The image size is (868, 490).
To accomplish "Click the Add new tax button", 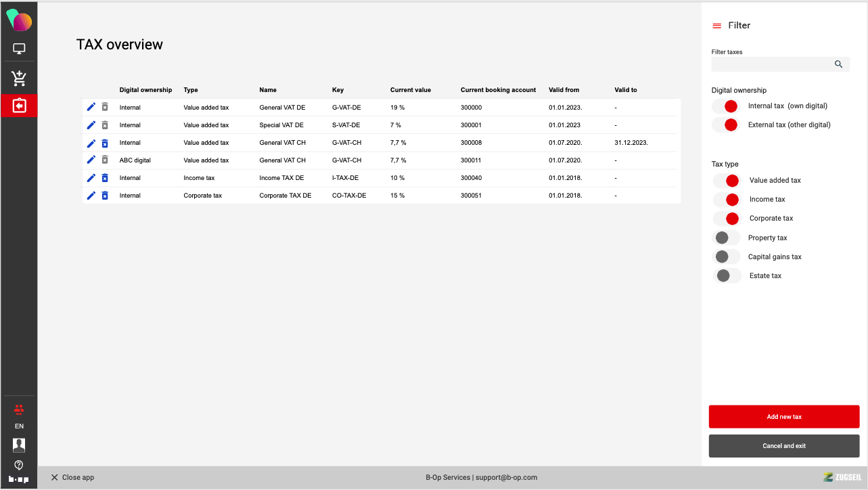I will pyautogui.click(x=783, y=417).
